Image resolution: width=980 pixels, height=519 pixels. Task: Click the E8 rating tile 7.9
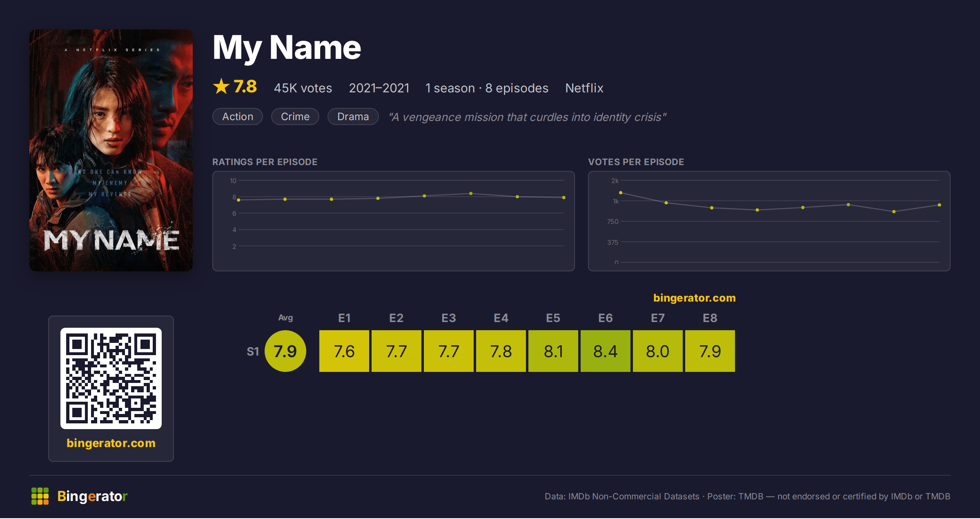(x=710, y=351)
